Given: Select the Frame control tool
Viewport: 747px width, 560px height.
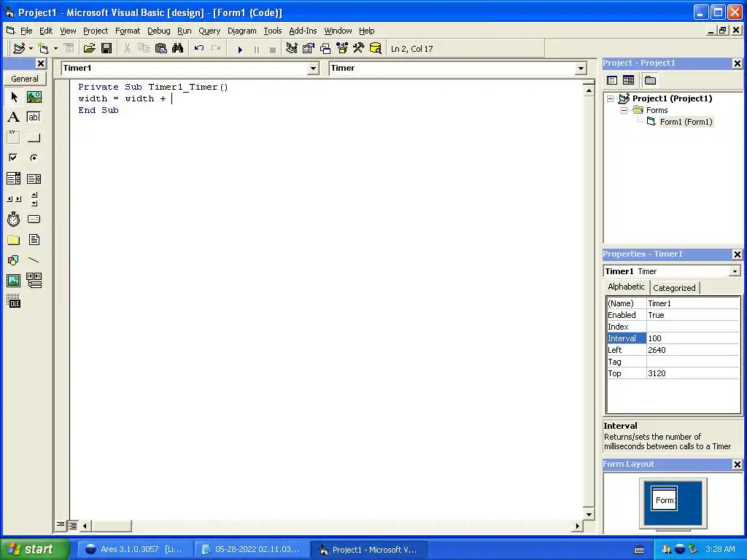Looking at the screenshot, I should coord(14,138).
